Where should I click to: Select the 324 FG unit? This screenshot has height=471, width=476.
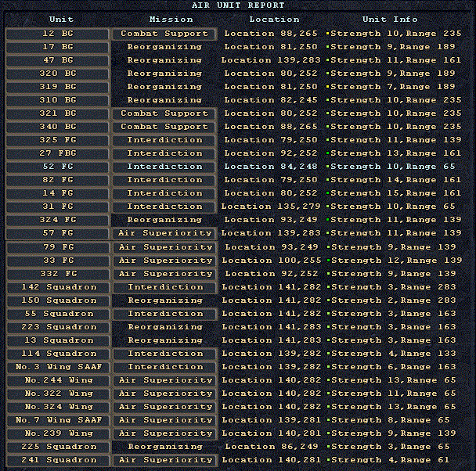[57, 221]
